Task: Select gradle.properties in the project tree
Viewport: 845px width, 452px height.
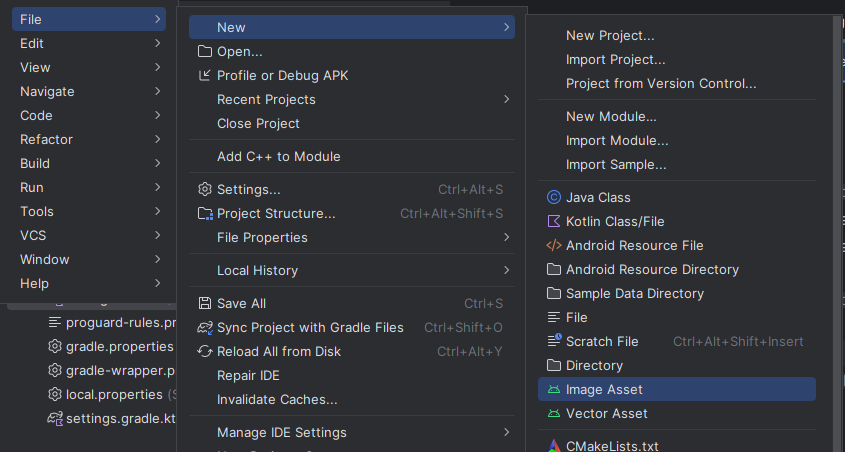Action: [x=120, y=346]
